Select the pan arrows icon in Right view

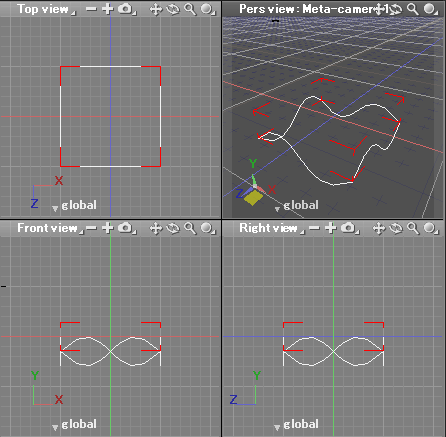click(378, 228)
